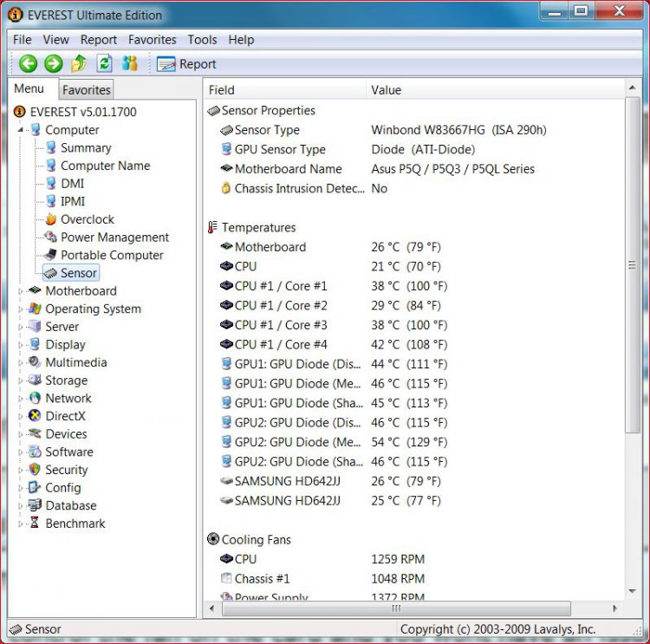Click the vertical scrollbar thumb
The height and width of the screenshot is (644, 650).
click(632, 265)
